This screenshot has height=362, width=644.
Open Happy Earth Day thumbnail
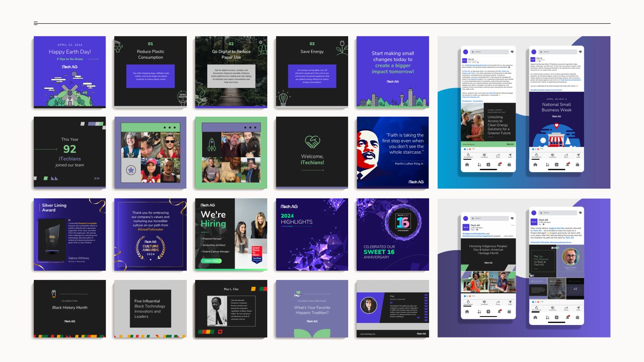[70, 72]
